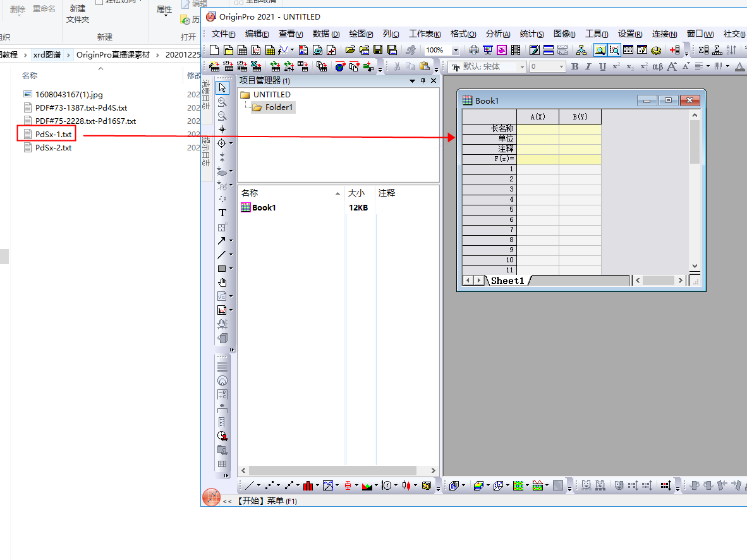Expand the Column chart type dropdown arrow

[x=317, y=485]
